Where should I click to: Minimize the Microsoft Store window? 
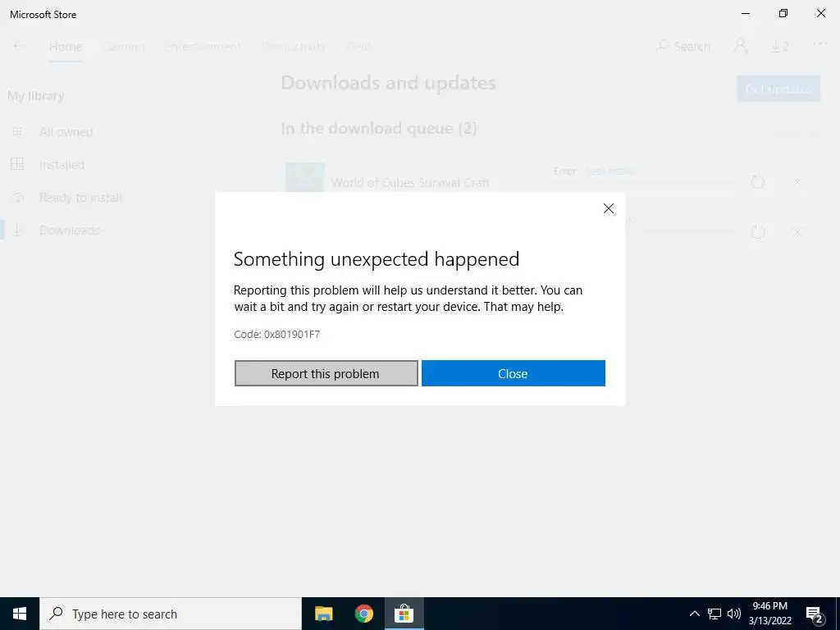745,13
